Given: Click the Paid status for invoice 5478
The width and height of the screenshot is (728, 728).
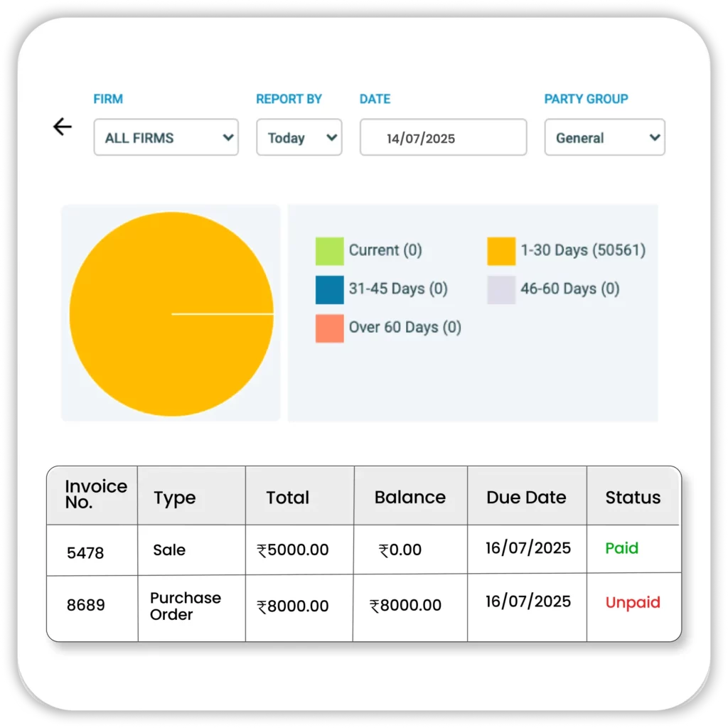Looking at the screenshot, I should point(622,548).
